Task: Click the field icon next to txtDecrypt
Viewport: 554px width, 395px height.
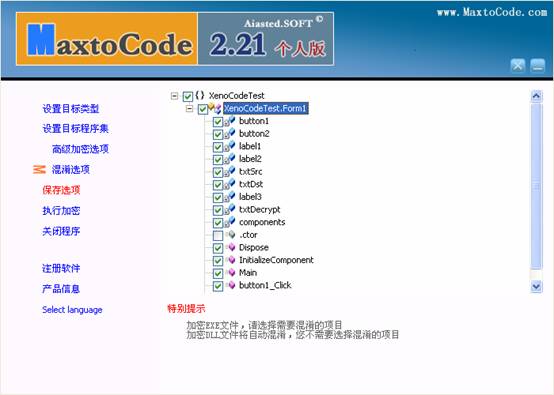Action: (230, 210)
